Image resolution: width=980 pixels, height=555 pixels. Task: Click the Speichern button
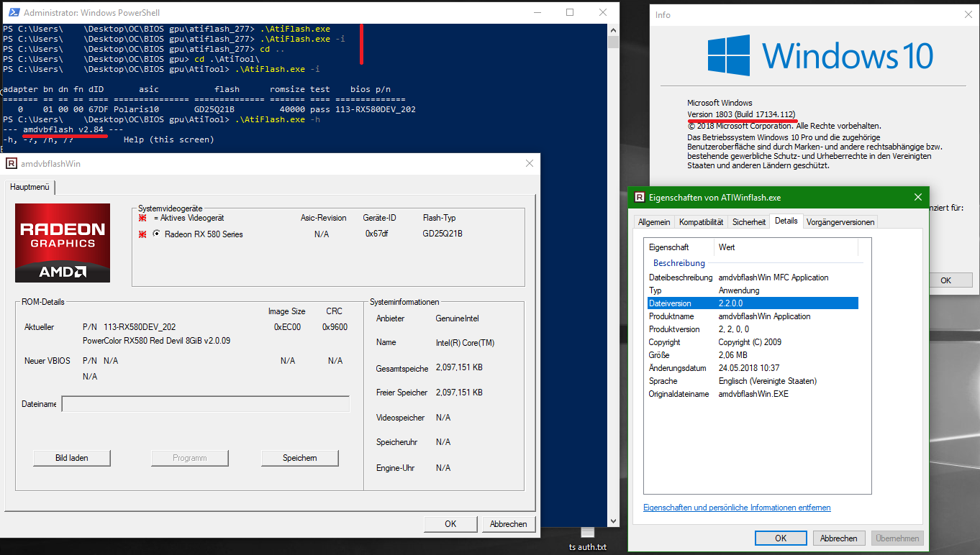tap(300, 458)
